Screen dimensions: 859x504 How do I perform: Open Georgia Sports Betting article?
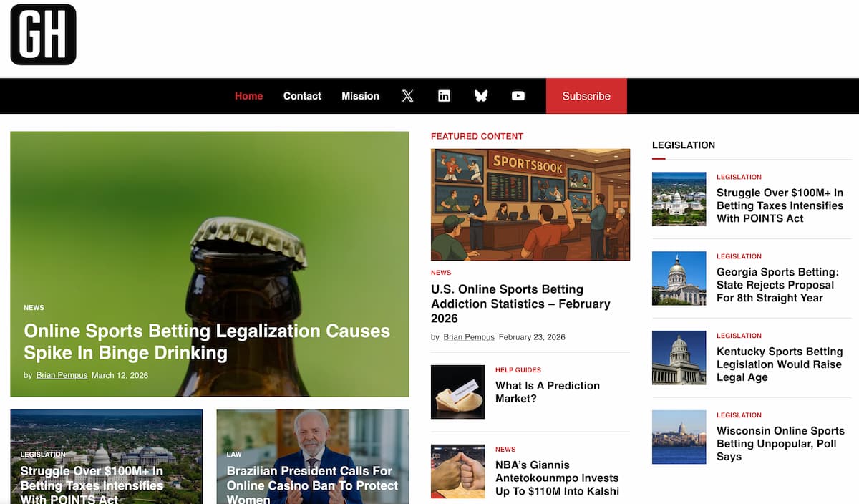(x=777, y=285)
